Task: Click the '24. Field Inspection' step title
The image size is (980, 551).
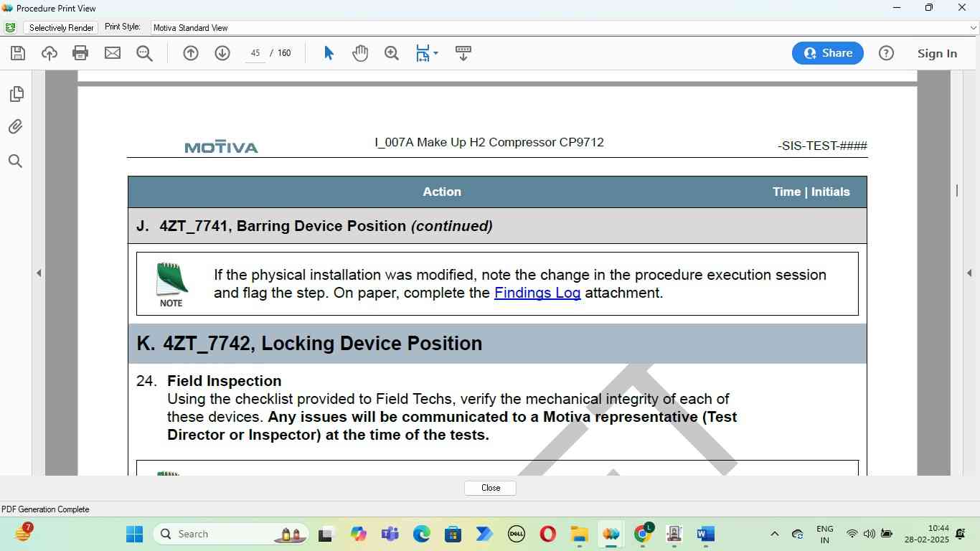Action: [209, 381]
